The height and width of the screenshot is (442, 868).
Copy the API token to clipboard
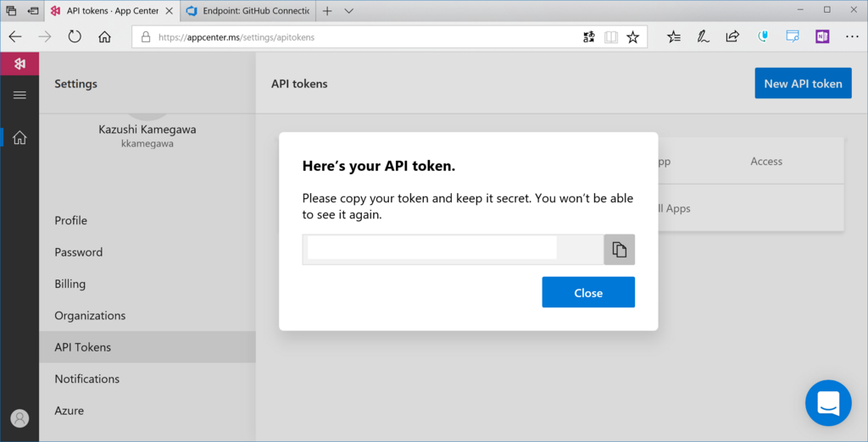click(619, 250)
